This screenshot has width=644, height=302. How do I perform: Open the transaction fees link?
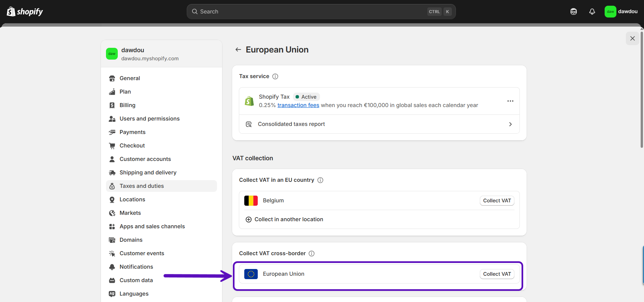pyautogui.click(x=298, y=105)
